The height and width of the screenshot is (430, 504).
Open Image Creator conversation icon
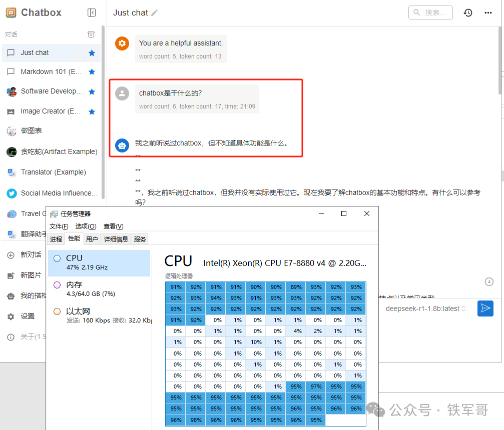click(x=11, y=111)
